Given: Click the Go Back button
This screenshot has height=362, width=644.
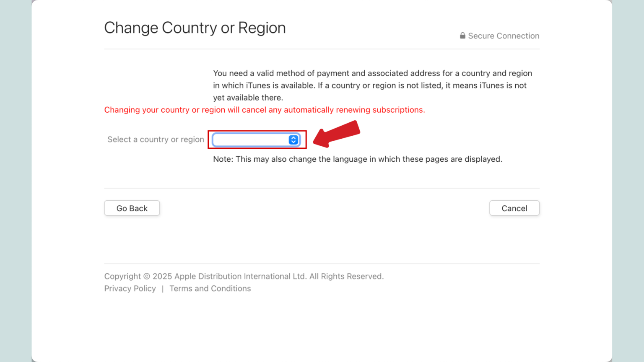Looking at the screenshot, I should pyautogui.click(x=132, y=208).
